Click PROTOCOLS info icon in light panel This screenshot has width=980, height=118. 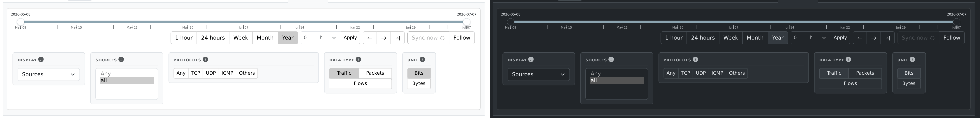206,60
